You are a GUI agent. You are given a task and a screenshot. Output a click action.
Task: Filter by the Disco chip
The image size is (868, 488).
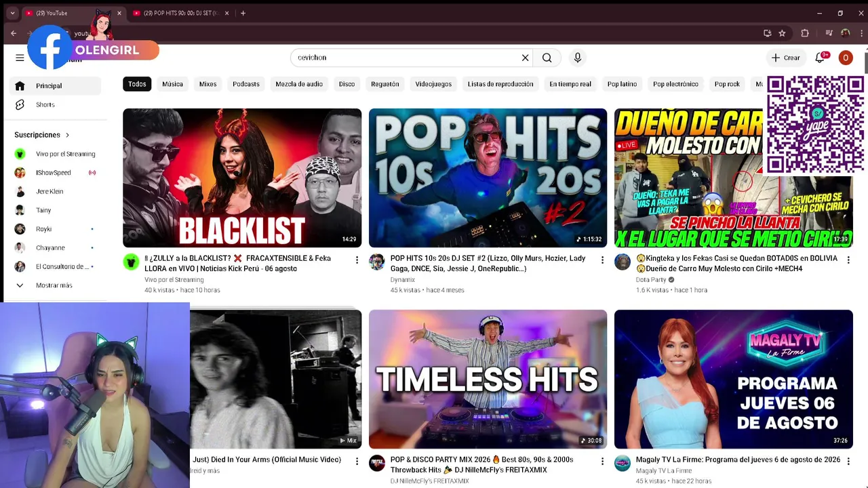(347, 84)
